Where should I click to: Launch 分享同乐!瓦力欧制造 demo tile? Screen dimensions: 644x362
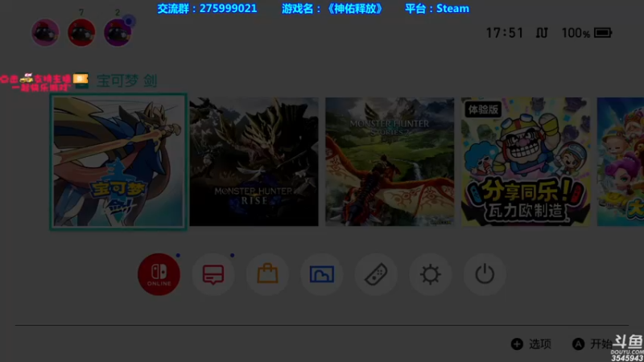[x=526, y=162]
